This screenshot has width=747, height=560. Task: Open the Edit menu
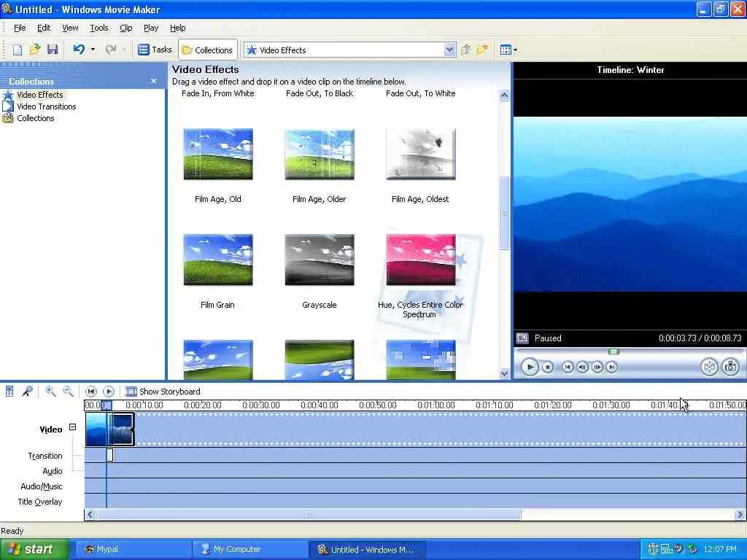tap(44, 28)
